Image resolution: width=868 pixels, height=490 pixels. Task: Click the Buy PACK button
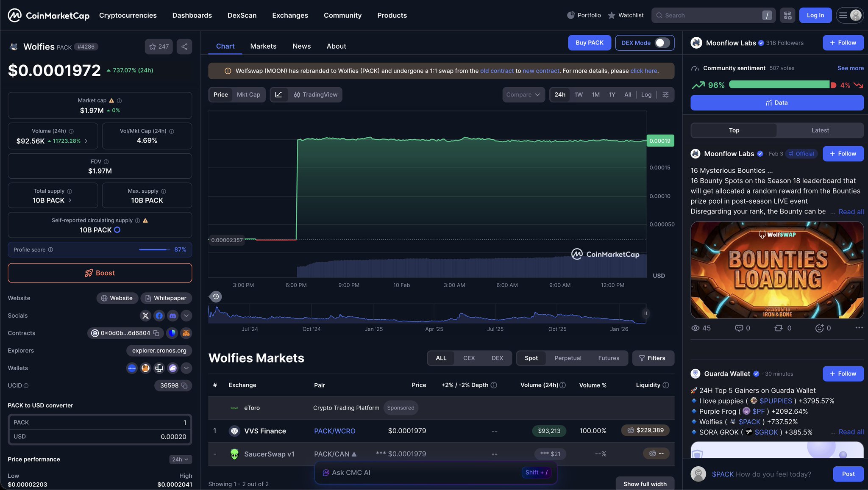pyautogui.click(x=589, y=43)
